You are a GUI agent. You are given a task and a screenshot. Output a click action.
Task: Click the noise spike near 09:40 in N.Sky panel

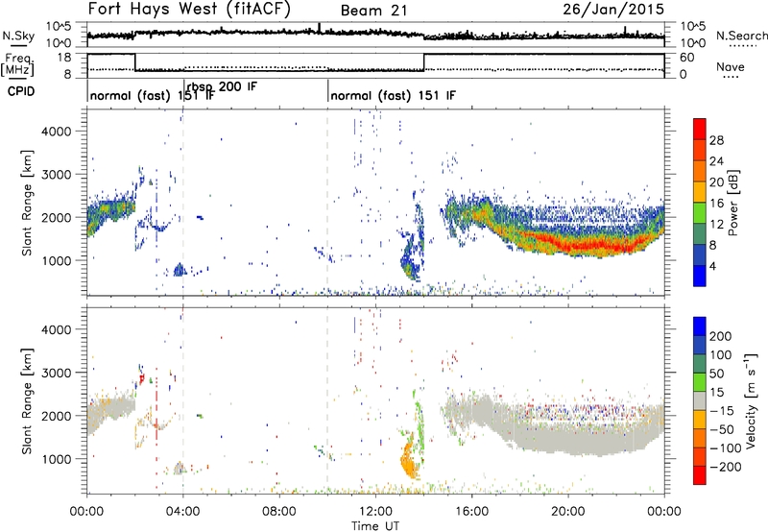320,28
